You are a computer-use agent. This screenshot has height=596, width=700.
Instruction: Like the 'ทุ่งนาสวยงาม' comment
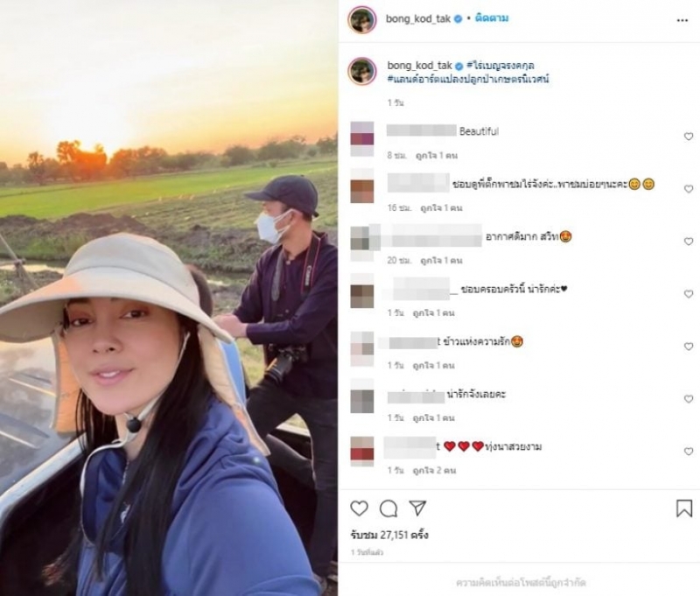pyautogui.click(x=689, y=452)
